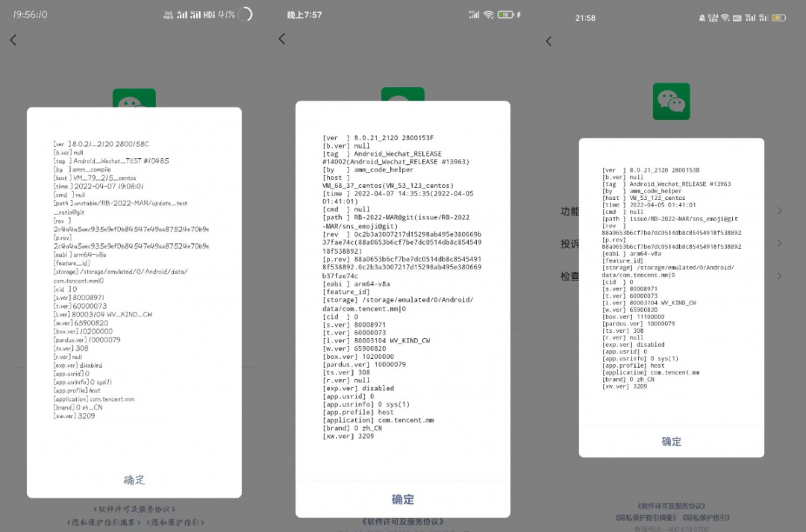Tap the battery icon in the right status bar

(x=778, y=18)
